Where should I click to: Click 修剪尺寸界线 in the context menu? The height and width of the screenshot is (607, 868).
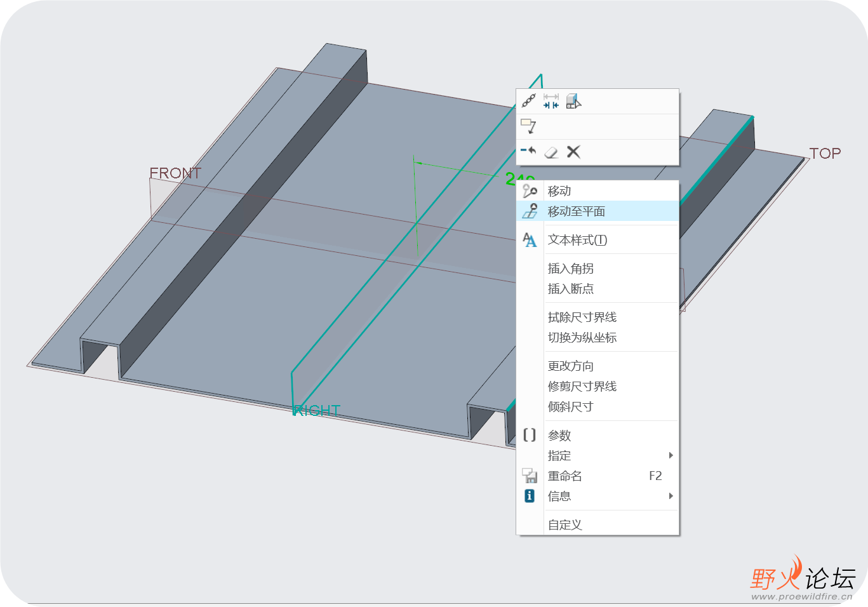coord(598,387)
